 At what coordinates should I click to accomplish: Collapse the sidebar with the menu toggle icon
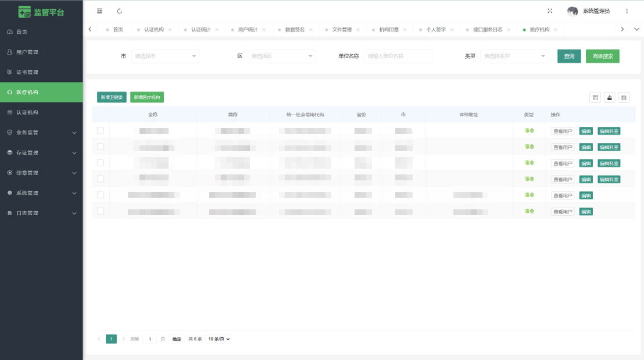coord(100,11)
